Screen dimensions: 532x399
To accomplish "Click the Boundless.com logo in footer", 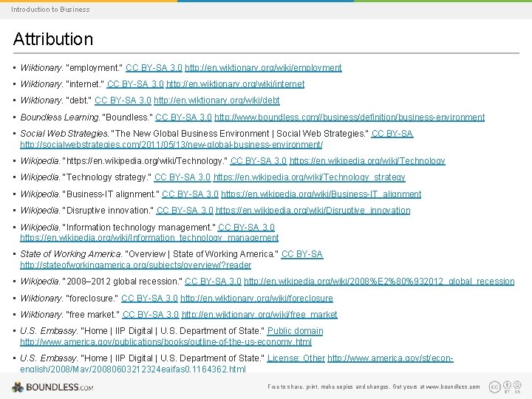I will click(52, 387).
